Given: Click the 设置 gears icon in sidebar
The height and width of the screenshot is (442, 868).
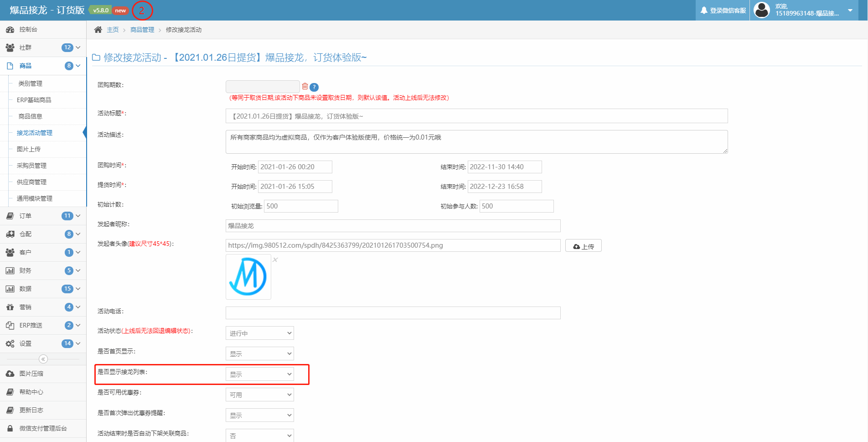Looking at the screenshot, I should pos(10,343).
